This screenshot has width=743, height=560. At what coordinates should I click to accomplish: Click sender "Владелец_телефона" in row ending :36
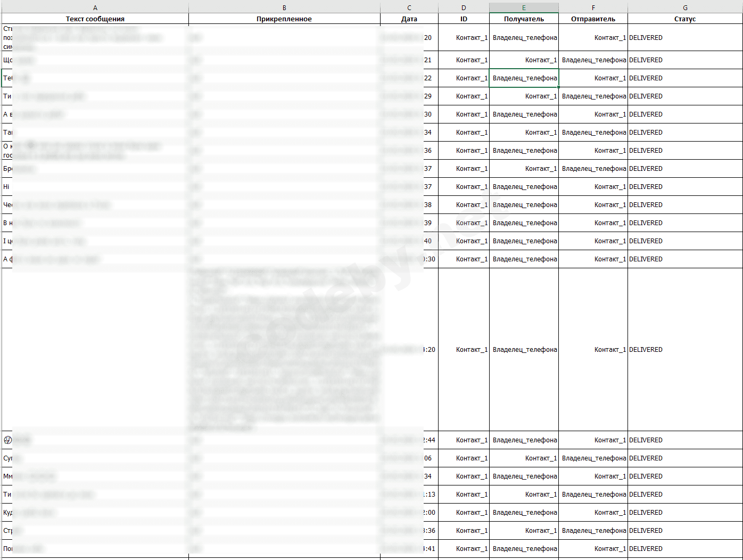pos(594,531)
